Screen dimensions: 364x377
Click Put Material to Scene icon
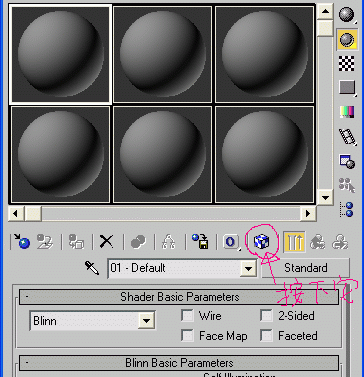[45, 241]
